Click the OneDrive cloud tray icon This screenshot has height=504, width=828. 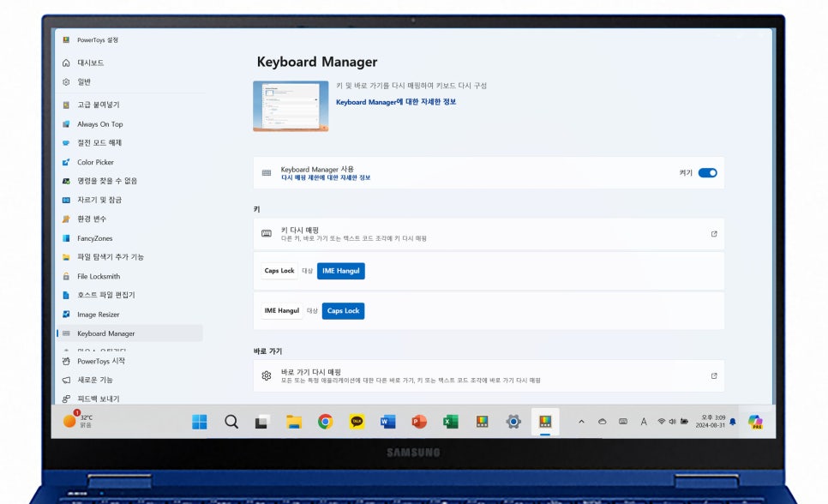(602, 422)
